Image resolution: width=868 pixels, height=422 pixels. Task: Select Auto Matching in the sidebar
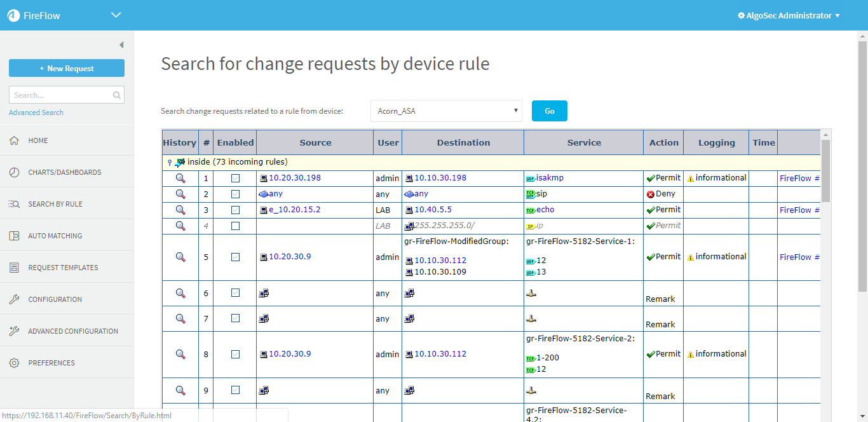[55, 236]
